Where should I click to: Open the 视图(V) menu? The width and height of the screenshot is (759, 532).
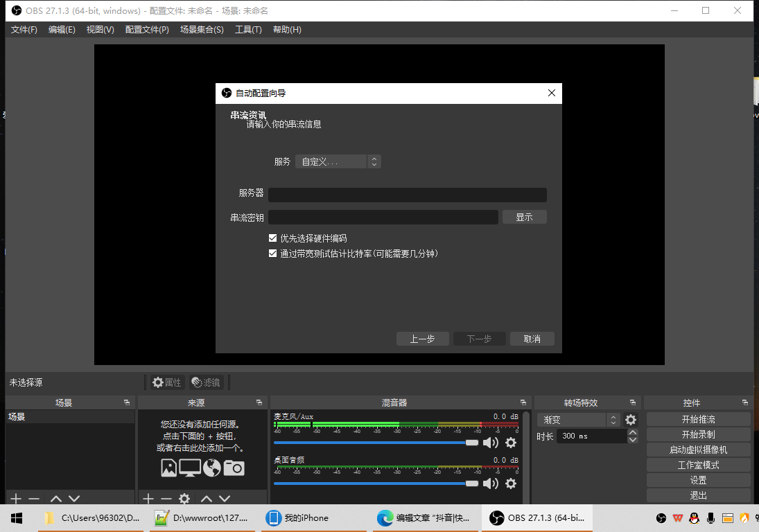[101, 30]
